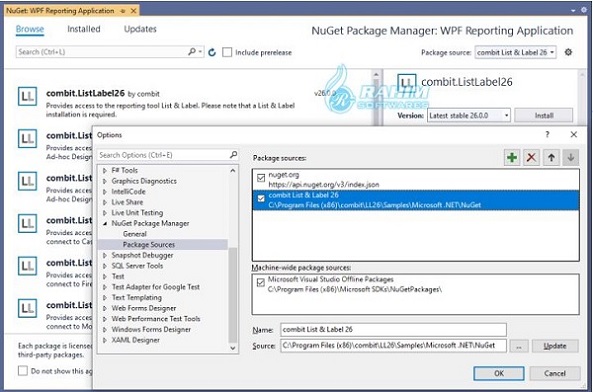Click the search magnifier in the NuGet search box
593x392 pixels.
pyautogui.click(x=192, y=51)
